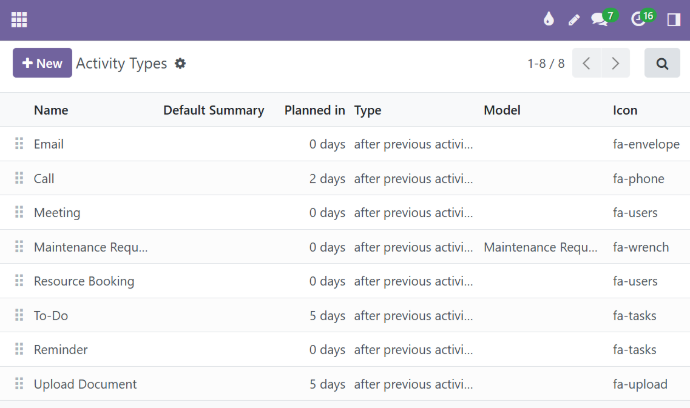Open the activities clock icon

pyautogui.click(x=639, y=19)
